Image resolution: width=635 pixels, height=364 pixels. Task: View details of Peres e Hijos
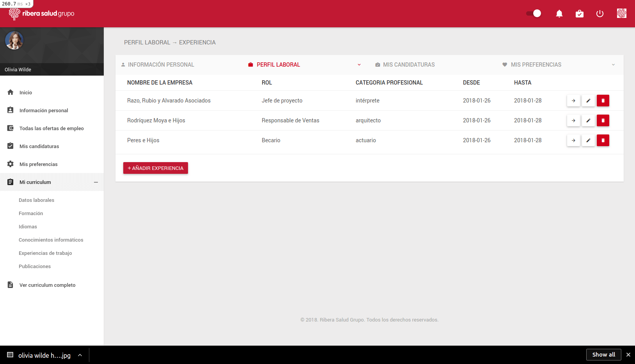[573, 140]
